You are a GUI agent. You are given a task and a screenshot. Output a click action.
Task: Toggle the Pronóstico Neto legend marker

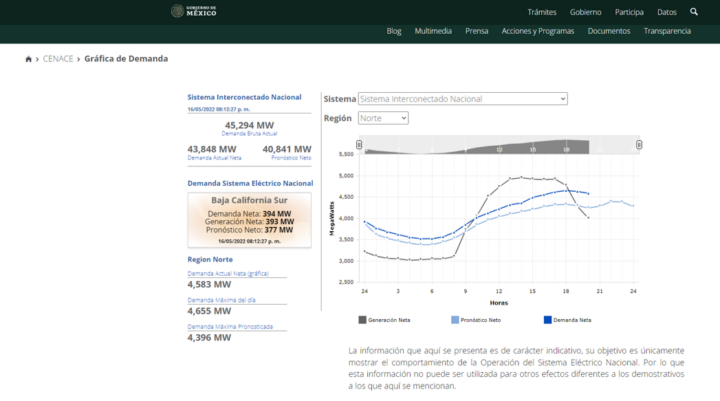click(x=455, y=320)
